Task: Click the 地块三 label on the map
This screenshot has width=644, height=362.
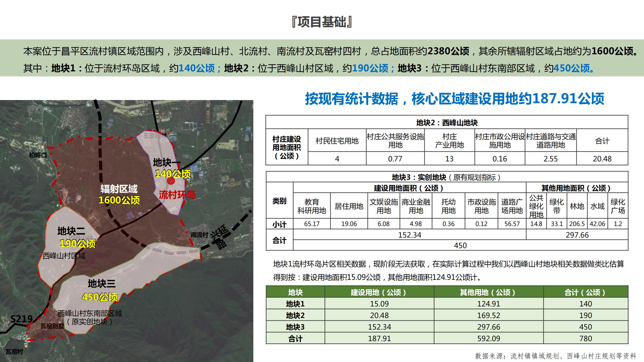Action: click(x=101, y=284)
